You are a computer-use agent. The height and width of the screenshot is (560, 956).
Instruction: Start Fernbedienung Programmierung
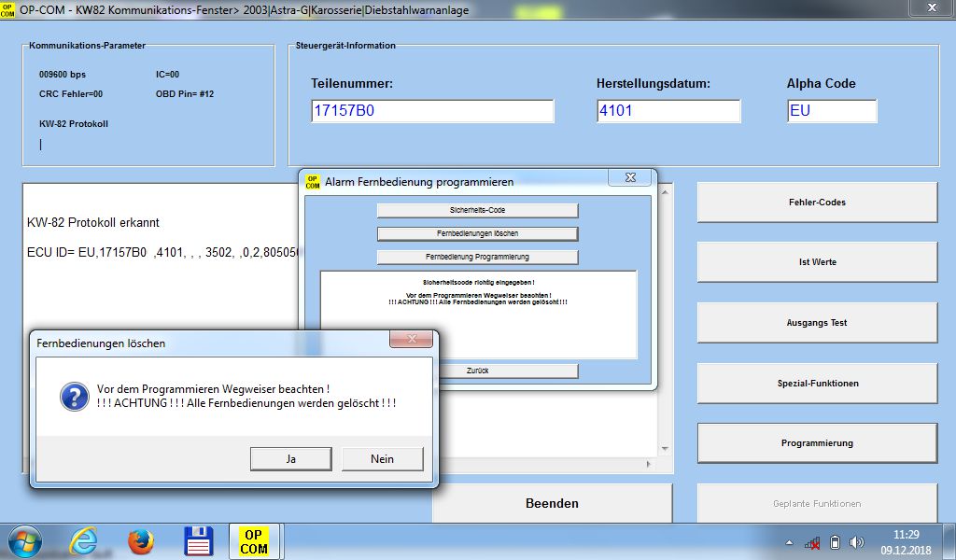[477, 257]
